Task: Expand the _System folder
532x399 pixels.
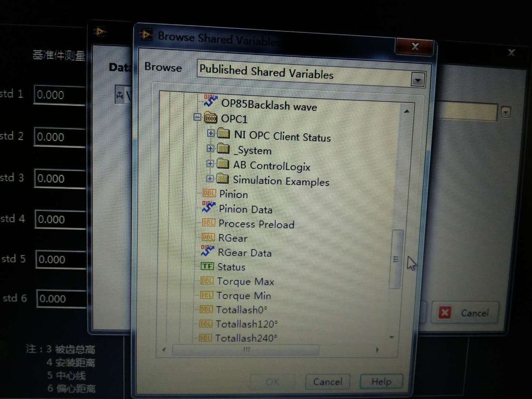Action: click(210, 148)
